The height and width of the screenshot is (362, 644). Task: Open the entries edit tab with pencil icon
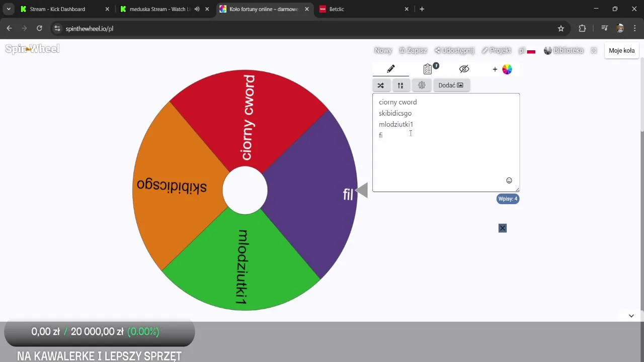[x=391, y=69]
